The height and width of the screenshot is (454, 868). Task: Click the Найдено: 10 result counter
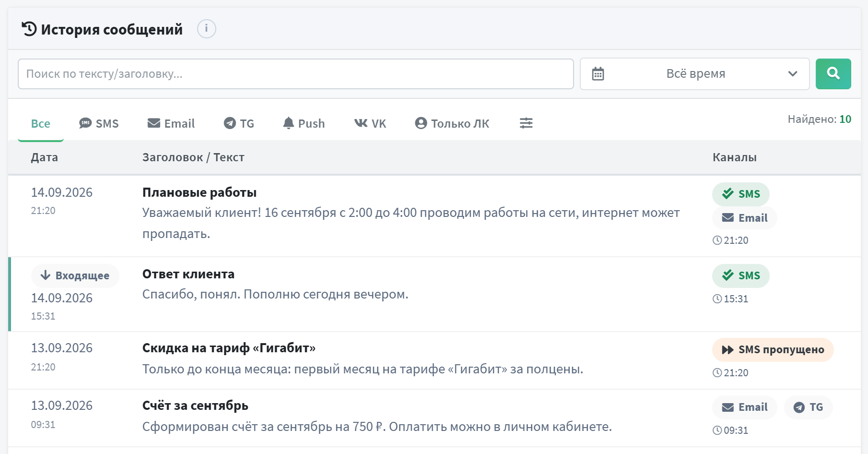click(x=820, y=119)
